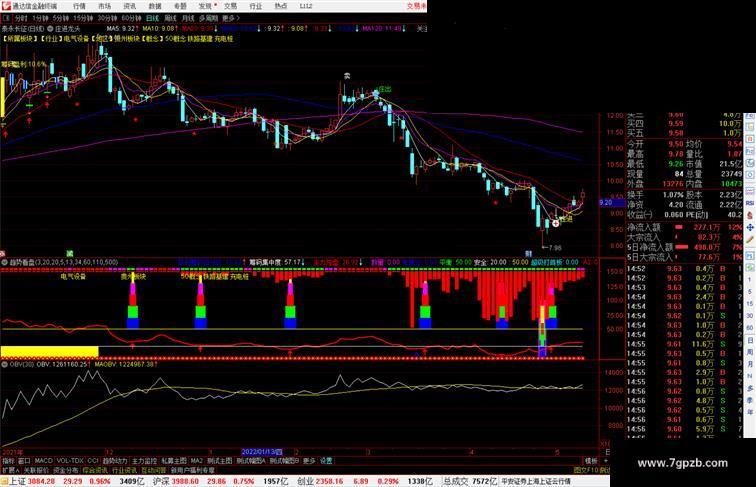The width and height of the screenshot is (756, 487).
Task: Select the RSI icon in right sidebar
Action: click(750, 203)
